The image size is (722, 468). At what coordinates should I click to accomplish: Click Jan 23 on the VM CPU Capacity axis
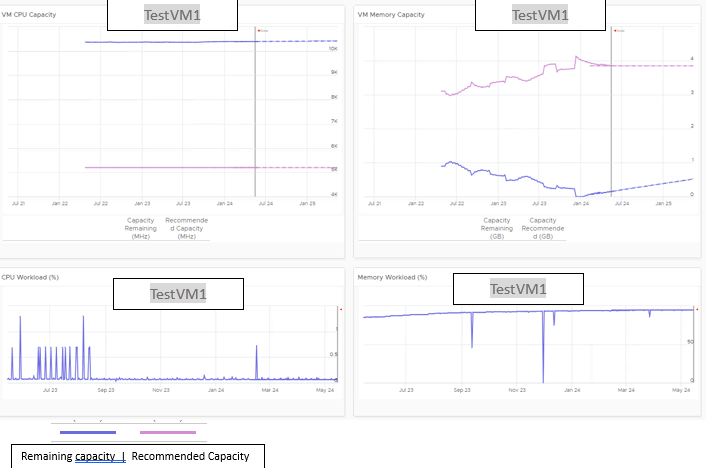pos(142,203)
